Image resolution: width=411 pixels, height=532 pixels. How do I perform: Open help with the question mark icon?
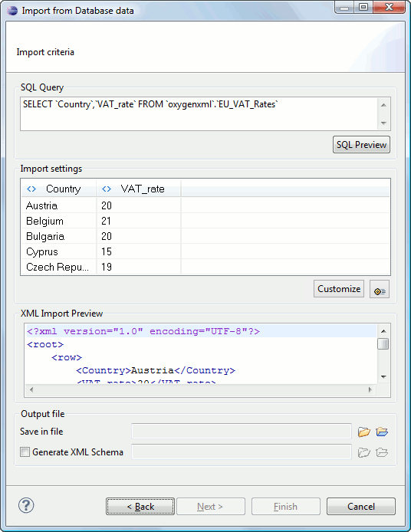[x=26, y=505]
